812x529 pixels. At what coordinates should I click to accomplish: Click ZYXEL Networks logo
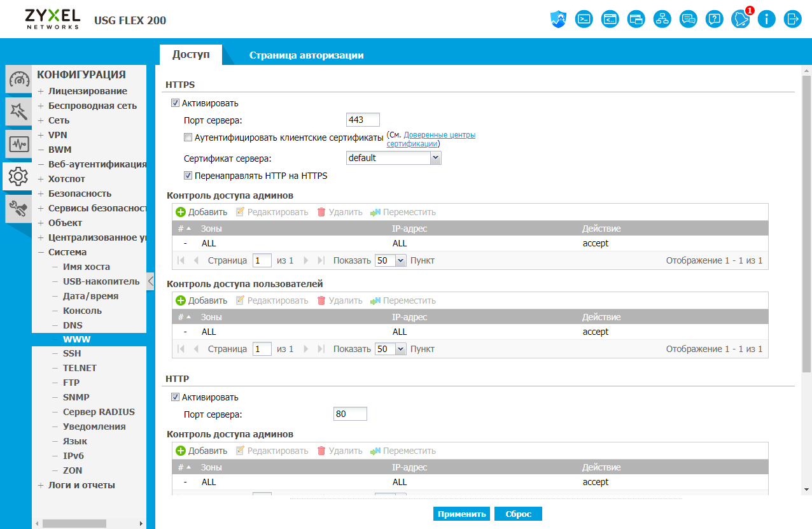(53, 19)
